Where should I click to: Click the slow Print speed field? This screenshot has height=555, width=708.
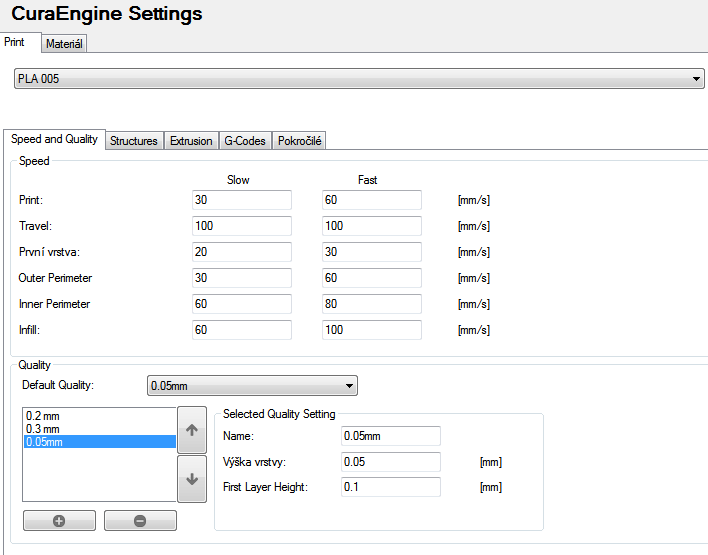tap(241, 200)
